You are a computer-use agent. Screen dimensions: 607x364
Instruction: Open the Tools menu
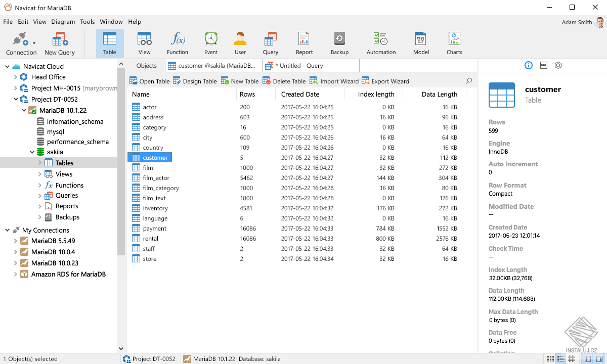(88, 22)
